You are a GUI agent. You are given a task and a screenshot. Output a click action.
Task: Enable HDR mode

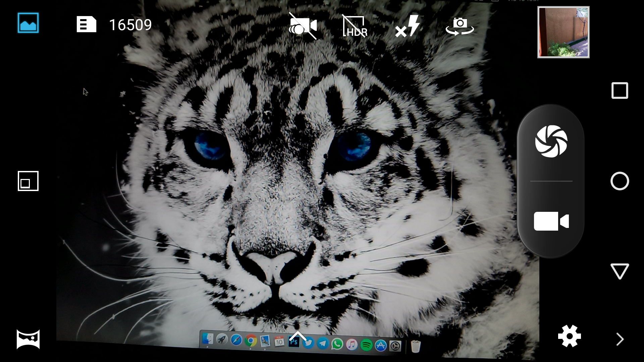pos(355,26)
